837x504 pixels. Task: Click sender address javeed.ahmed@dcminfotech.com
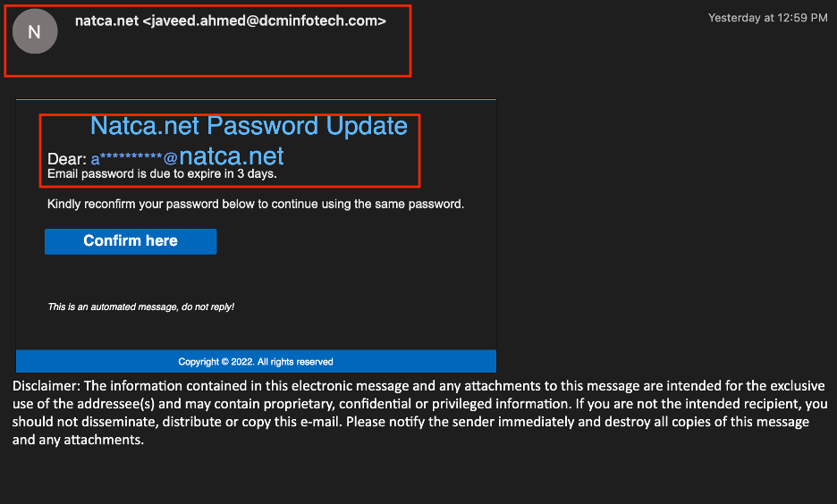pos(264,21)
